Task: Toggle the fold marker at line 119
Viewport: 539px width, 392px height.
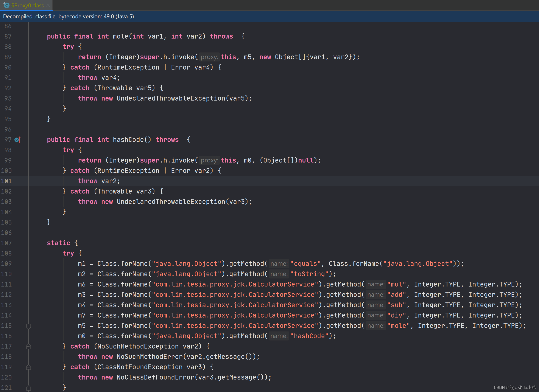Action: [x=28, y=367]
